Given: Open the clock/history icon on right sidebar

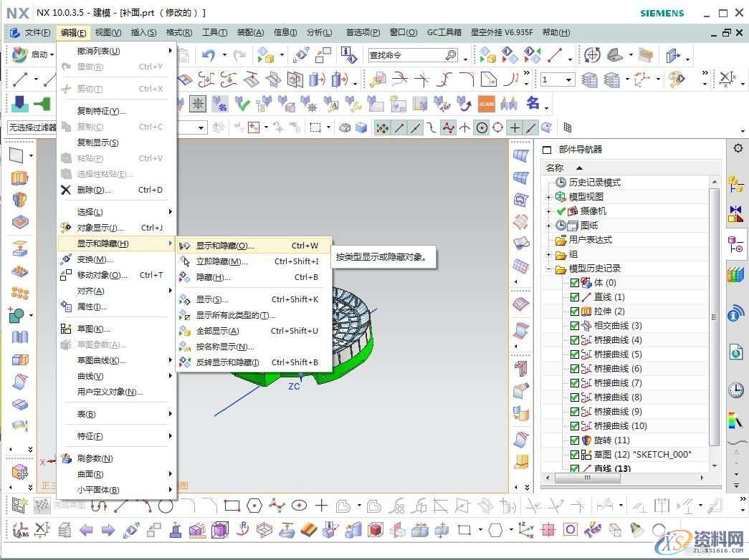Looking at the screenshot, I should (x=736, y=390).
